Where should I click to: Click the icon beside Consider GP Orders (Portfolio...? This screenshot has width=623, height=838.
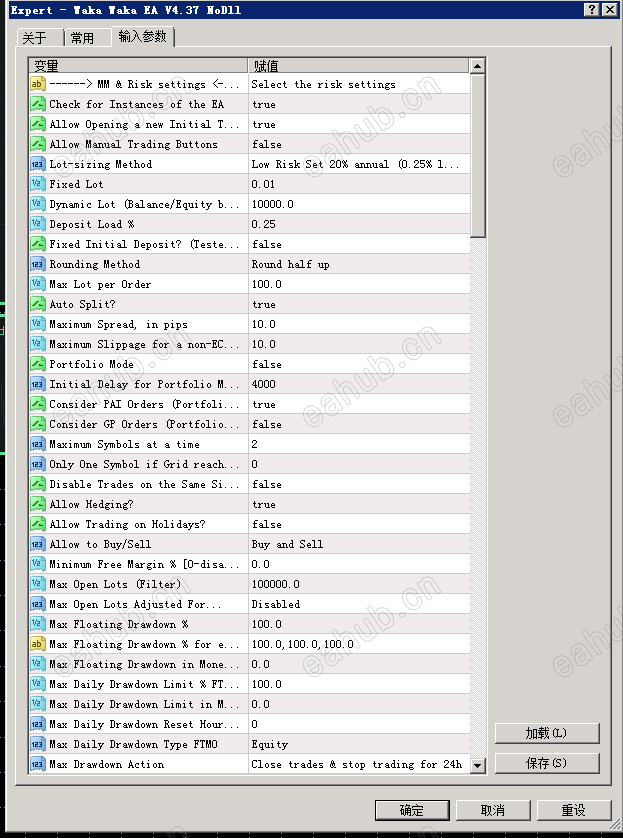tap(37, 424)
